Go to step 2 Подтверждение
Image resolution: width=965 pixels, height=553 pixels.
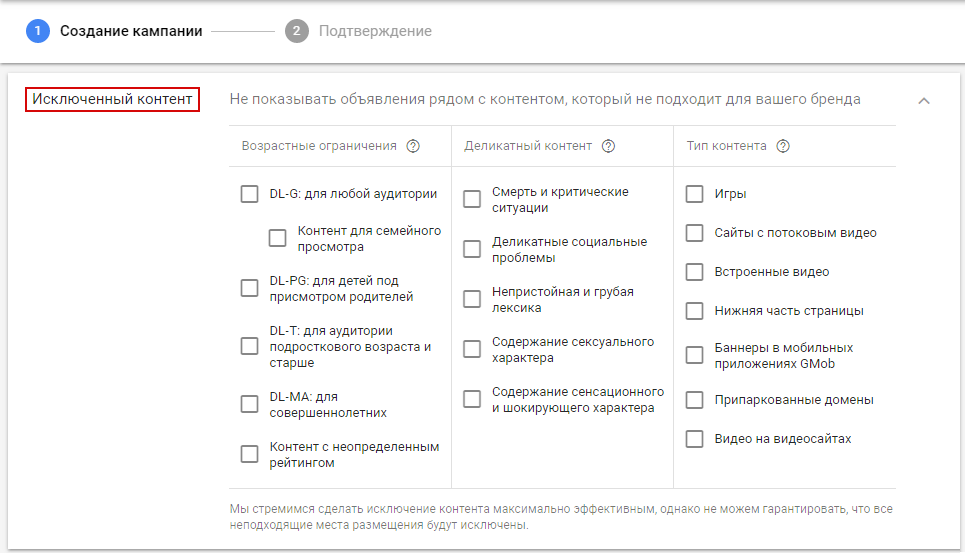point(296,31)
